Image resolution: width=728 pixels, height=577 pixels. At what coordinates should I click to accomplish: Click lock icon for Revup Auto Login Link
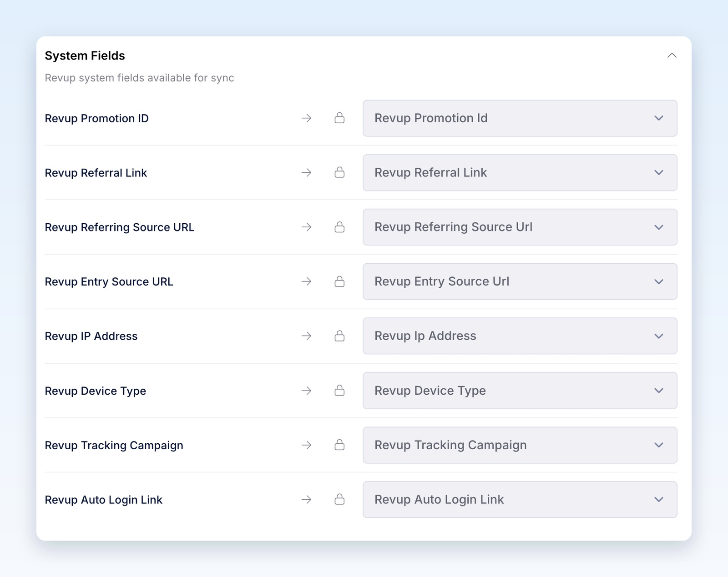(339, 499)
